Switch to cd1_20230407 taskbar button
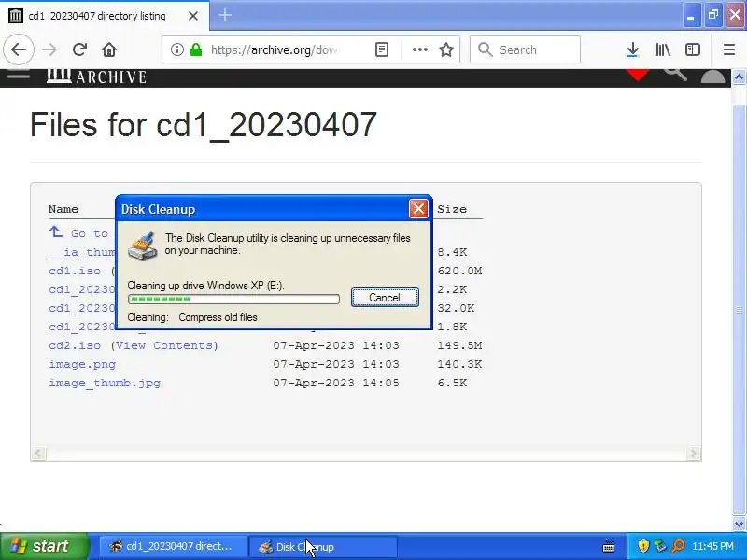Image resolution: width=747 pixels, height=560 pixels. click(x=174, y=547)
